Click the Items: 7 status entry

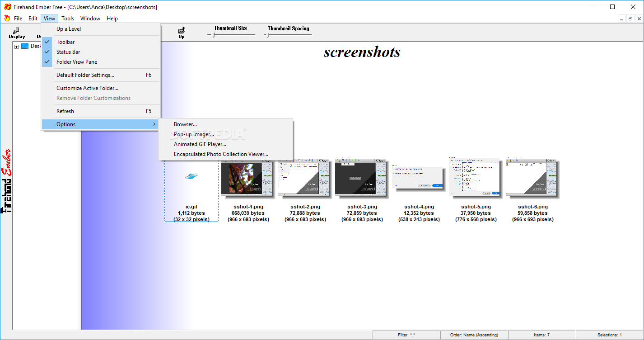(542, 335)
